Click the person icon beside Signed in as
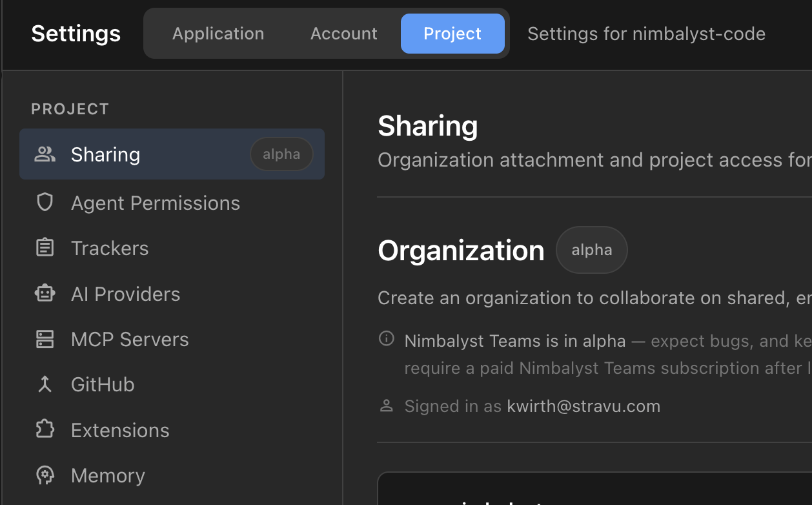The height and width of the screenshot is (505, 812). (387, 406)
